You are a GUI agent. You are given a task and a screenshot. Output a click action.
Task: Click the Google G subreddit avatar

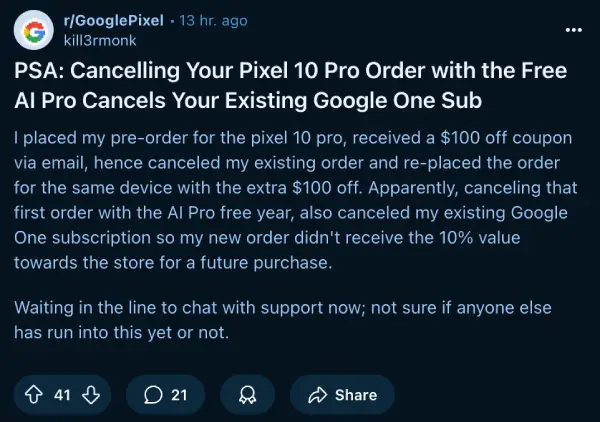click(34, 30)
